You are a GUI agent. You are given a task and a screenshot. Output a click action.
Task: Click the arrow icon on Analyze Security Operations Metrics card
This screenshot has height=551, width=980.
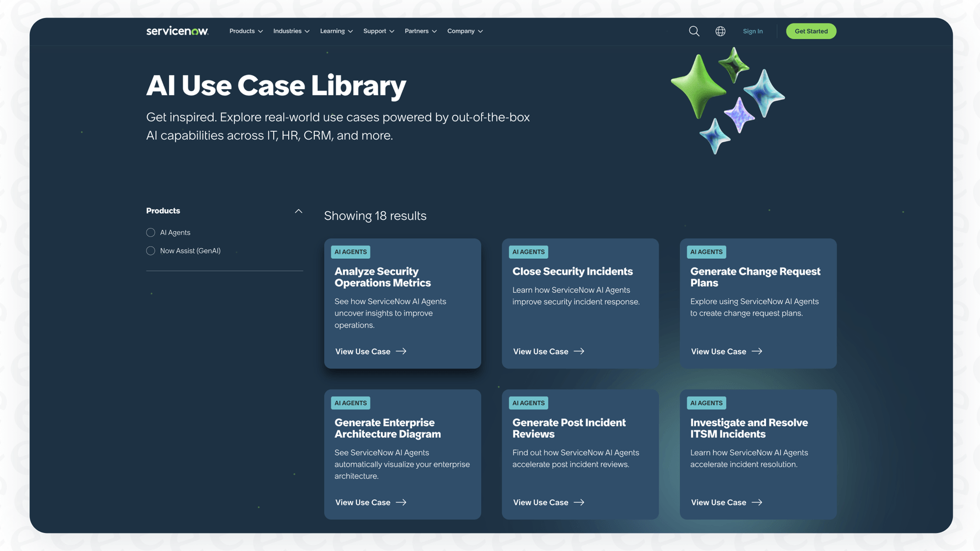pos(401,351)
